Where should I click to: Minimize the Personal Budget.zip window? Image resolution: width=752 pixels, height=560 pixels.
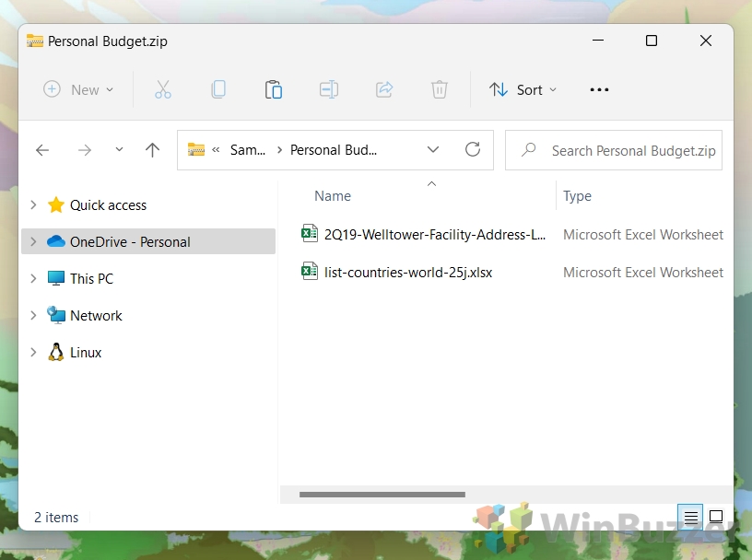[597, 41]
